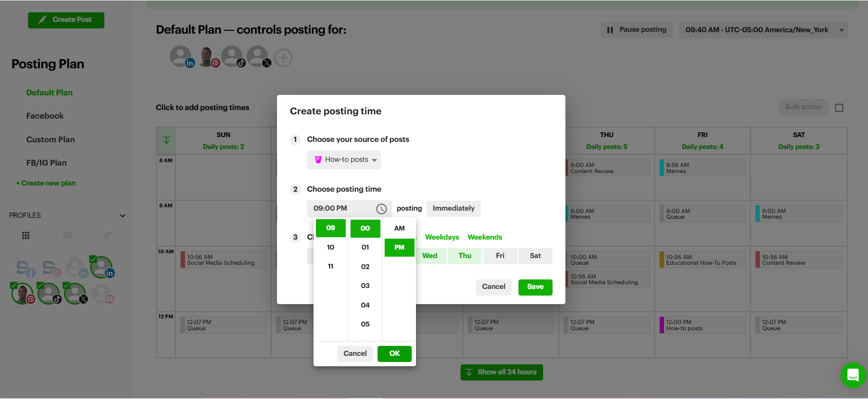
Task: Open the Pinterest profile in the sidebar
Action: [22, 293]
